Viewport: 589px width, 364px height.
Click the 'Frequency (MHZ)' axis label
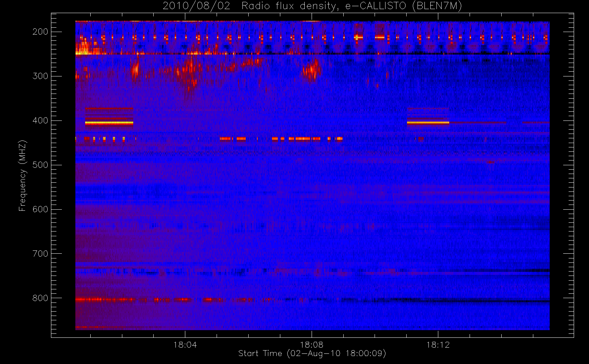click(23, 175)
